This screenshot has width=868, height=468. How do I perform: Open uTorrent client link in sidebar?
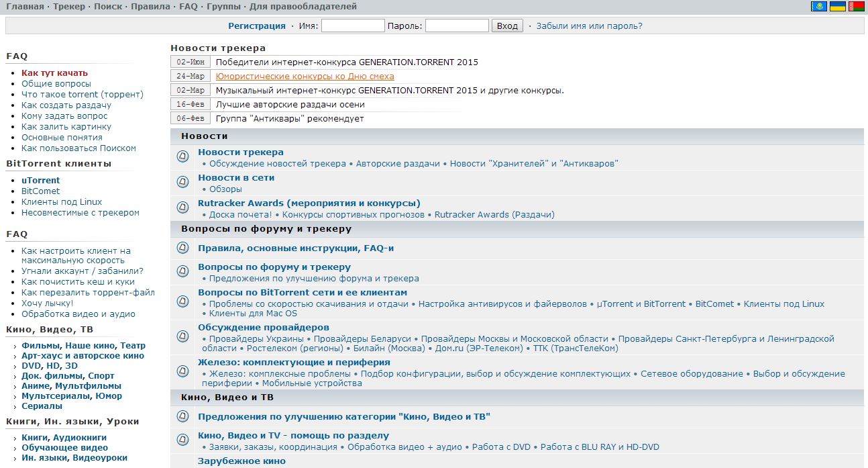click(x=40, y=180)
